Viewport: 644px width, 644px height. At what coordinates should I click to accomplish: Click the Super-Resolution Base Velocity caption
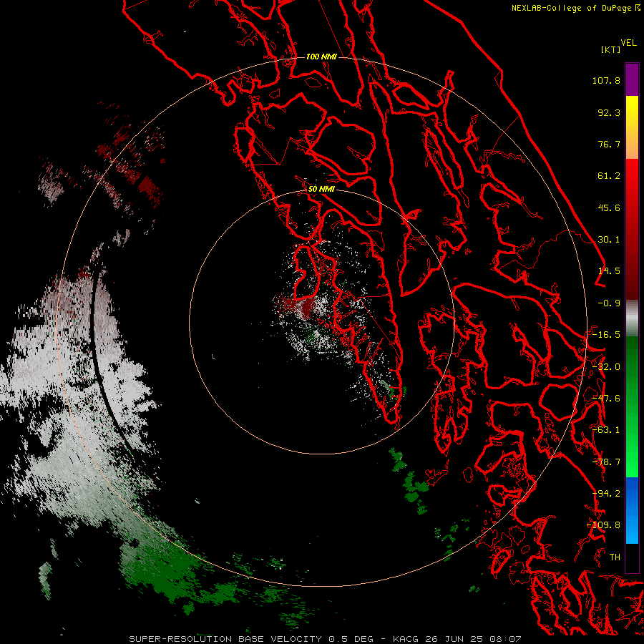(x=326, y=639)
